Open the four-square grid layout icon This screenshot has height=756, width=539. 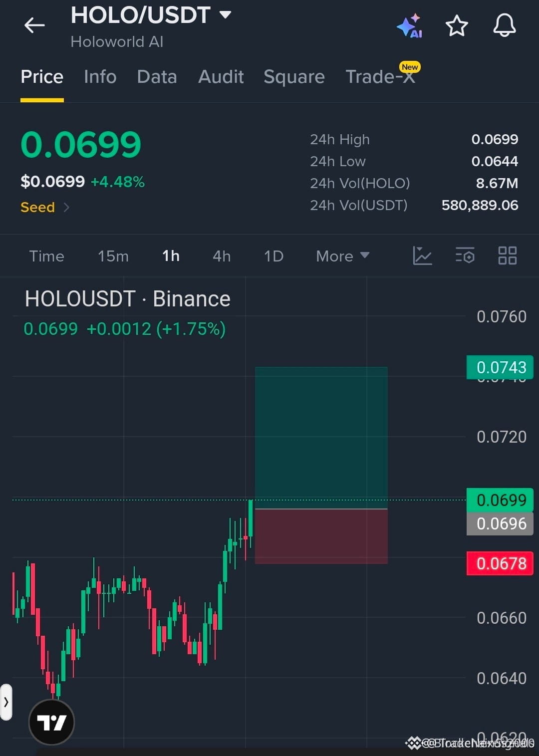508,255
